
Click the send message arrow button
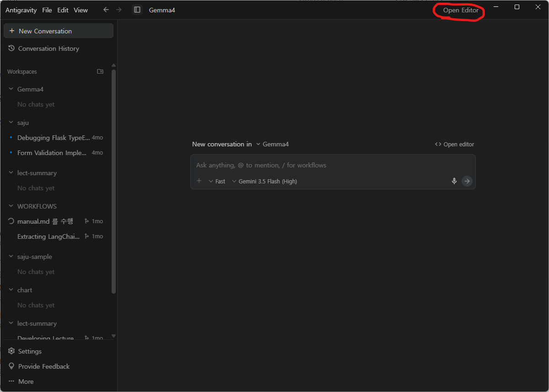(467, 181)
